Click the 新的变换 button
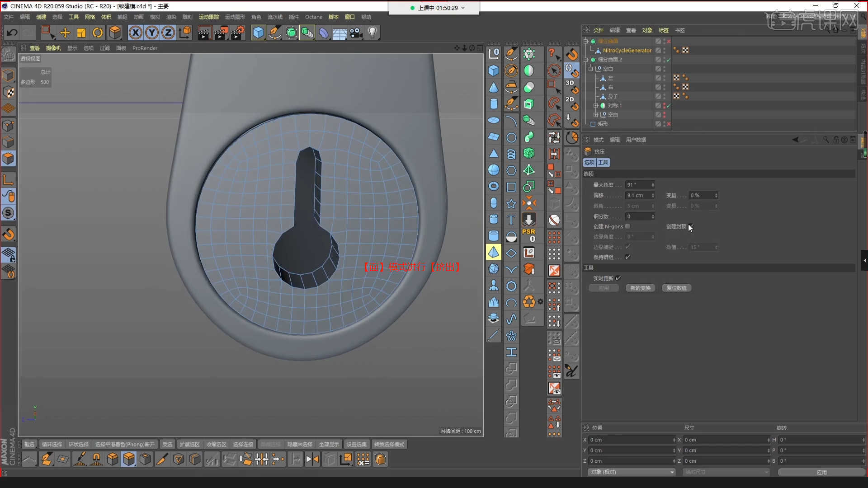 pyautogui.click(x=640, y=288)
